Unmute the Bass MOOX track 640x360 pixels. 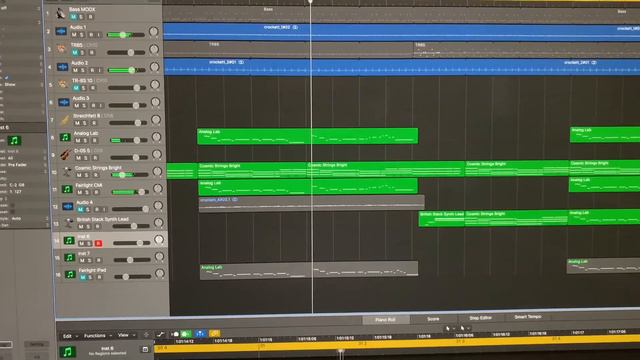tap(73, 17)
